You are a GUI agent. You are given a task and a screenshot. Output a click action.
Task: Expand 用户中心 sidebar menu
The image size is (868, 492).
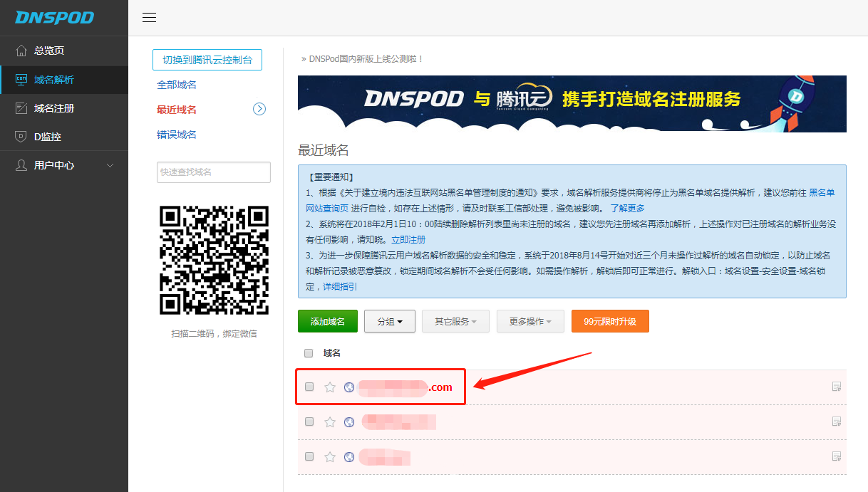point(64,165)
